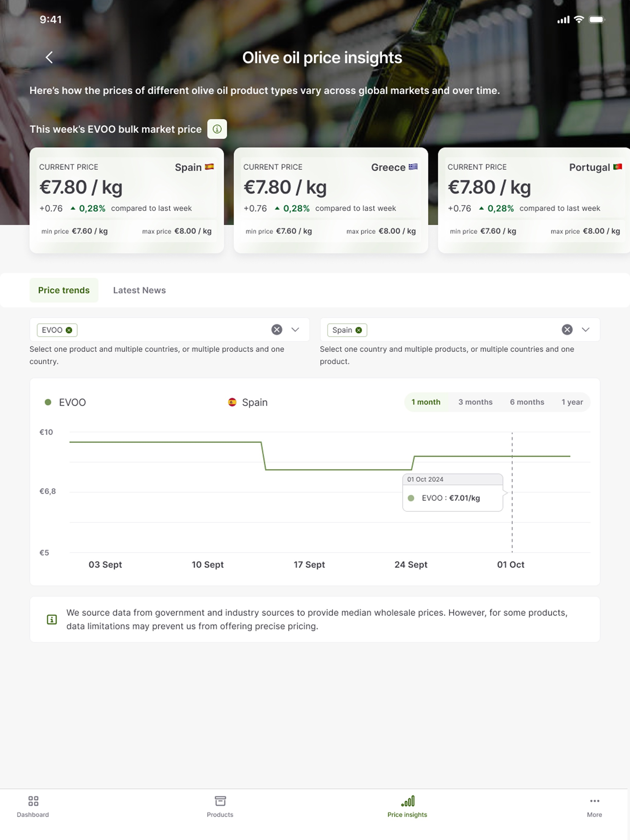This screenshot has width=630, height=840.
Task: Click the Portugal flag icon on price card
Action: click(x=617, y=167)
